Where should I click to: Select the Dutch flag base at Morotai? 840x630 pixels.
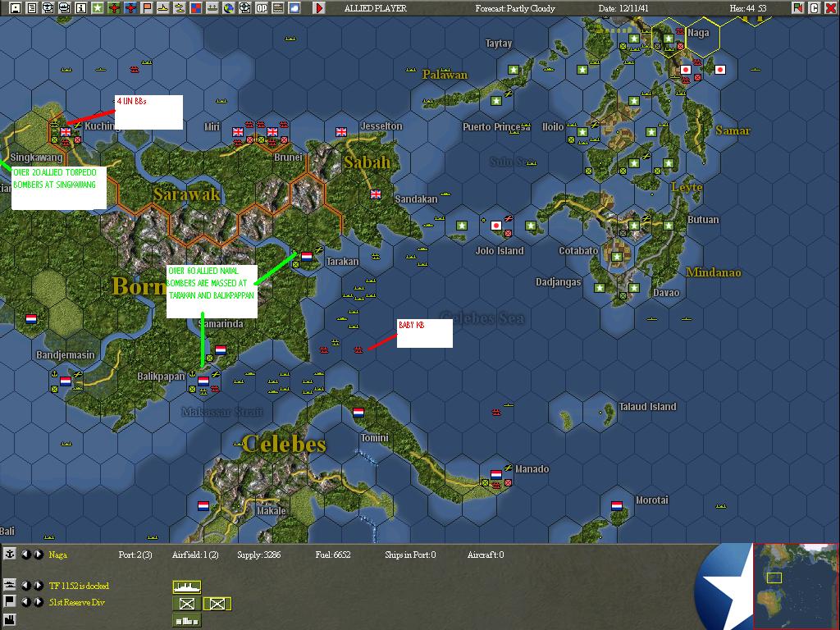(617, 505)
